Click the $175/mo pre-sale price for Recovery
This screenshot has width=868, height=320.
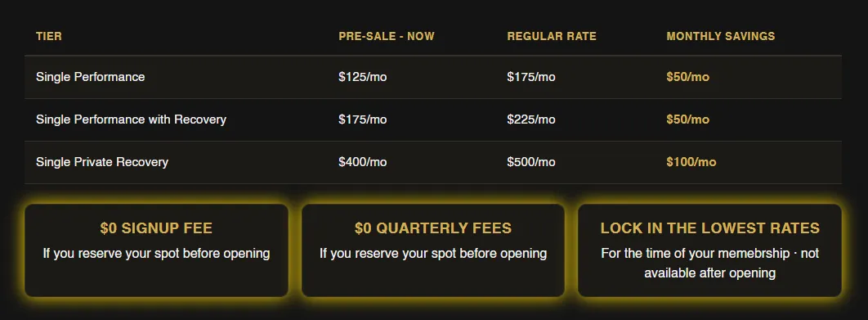[x=363, y=119]
